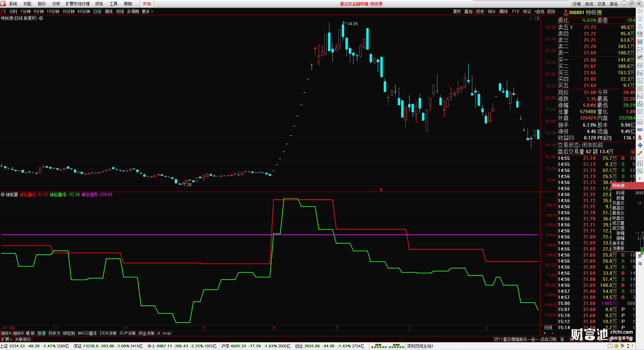Open the red line trend chart icon
This screenshot has height=350, width=644.
640,50
